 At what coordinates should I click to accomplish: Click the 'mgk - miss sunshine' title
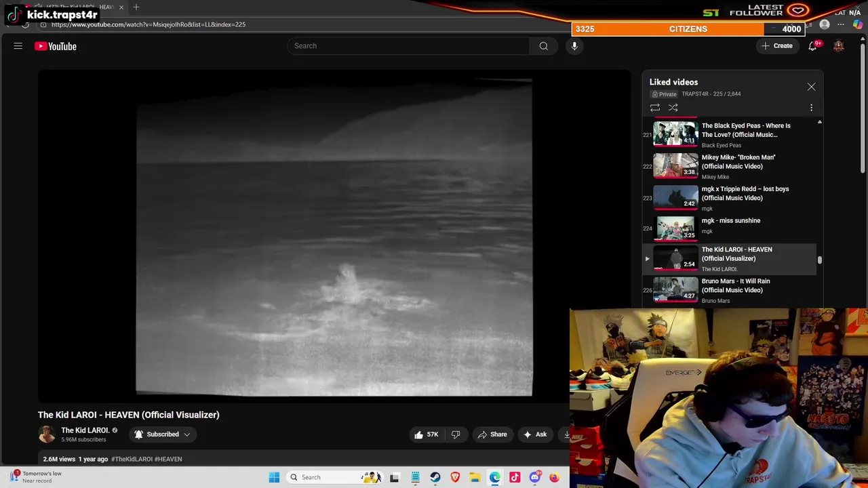tap(731, 220)
